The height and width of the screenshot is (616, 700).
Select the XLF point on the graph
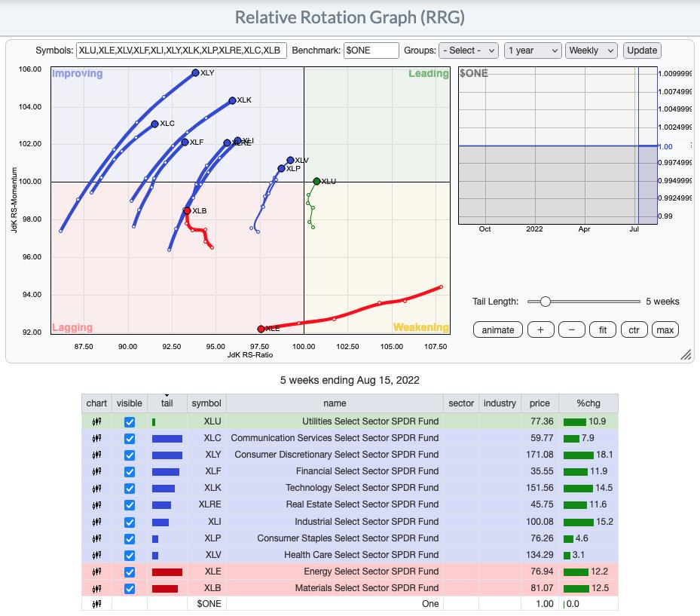tap(185, 142)
